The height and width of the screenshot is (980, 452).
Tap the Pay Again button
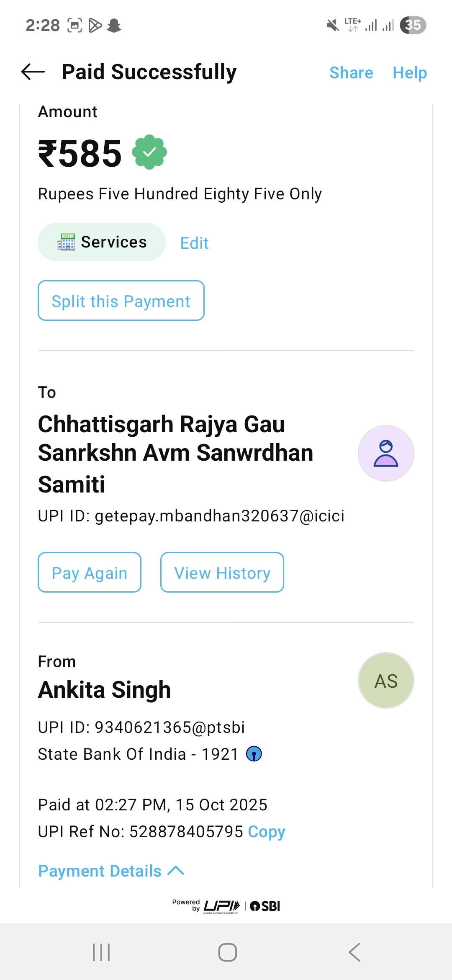point(90,573)
